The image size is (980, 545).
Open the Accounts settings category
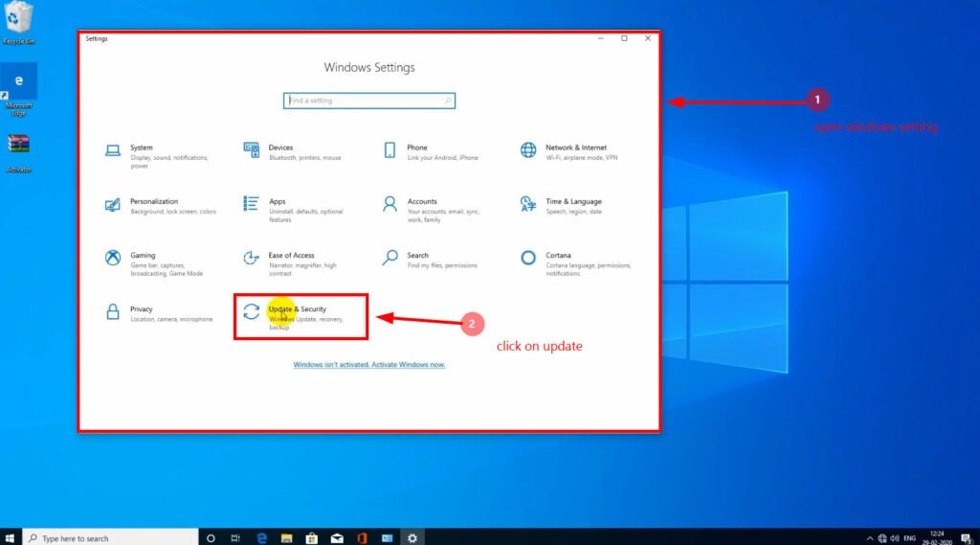432,210
